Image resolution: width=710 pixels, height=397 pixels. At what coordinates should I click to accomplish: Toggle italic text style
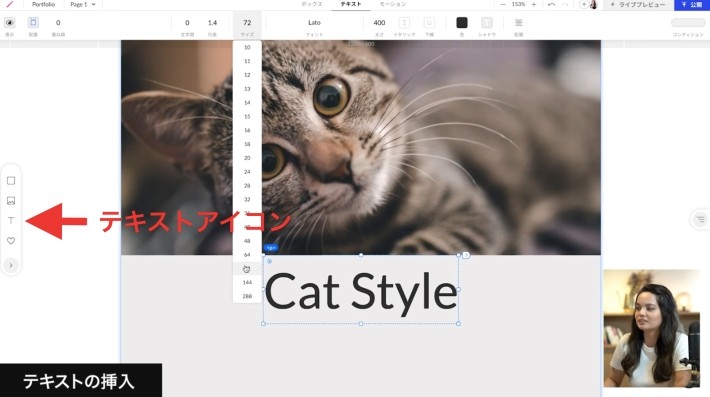404,23
